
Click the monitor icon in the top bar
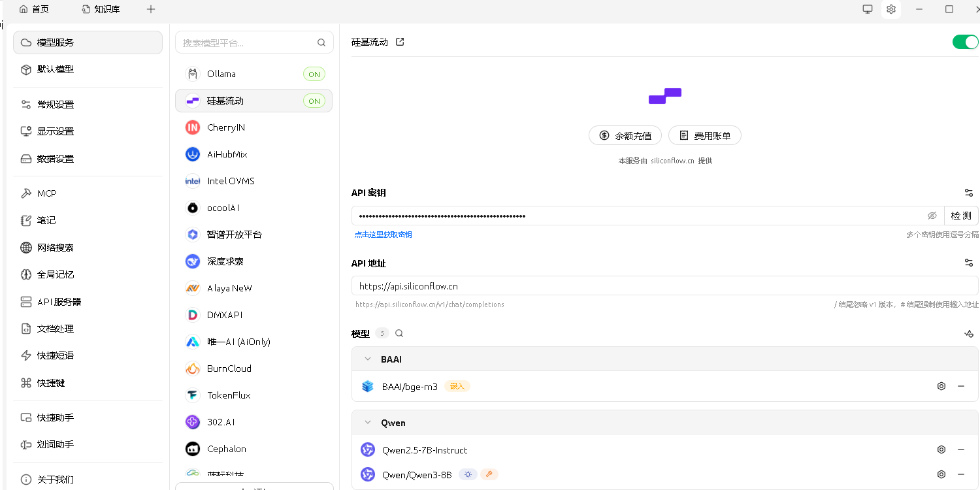tap(868, 9)
